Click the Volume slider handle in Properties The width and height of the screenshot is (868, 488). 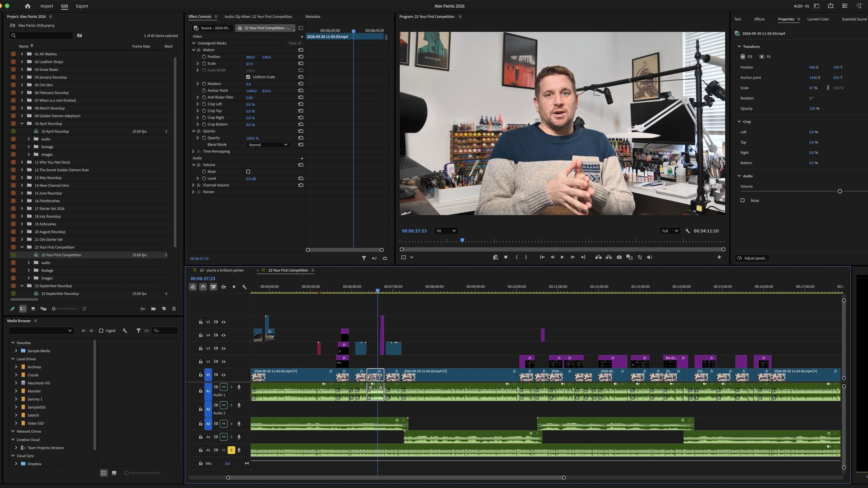pyautogui.click(x=840, y=192)
